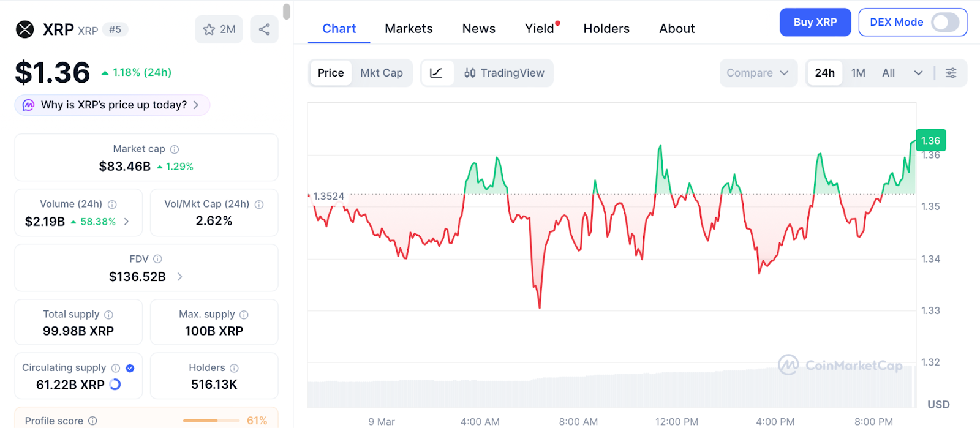
Task: Click the share icon button
Action: pyautogui.click(x=265, y=29)
